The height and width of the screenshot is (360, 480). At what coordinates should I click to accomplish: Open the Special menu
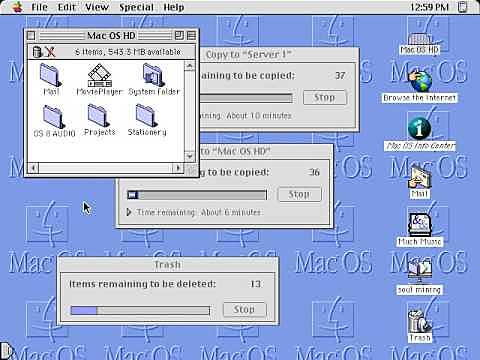tap(136, 7)
